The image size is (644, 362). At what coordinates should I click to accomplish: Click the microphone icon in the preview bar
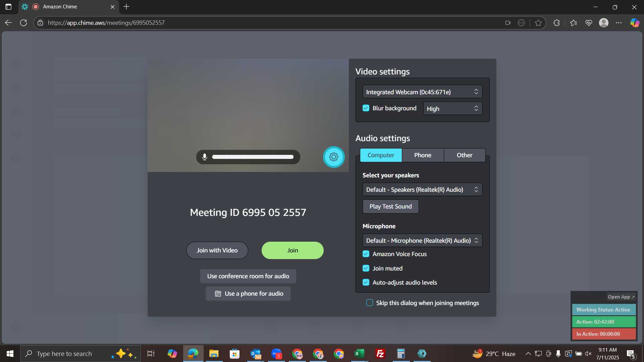click(205, 157)
